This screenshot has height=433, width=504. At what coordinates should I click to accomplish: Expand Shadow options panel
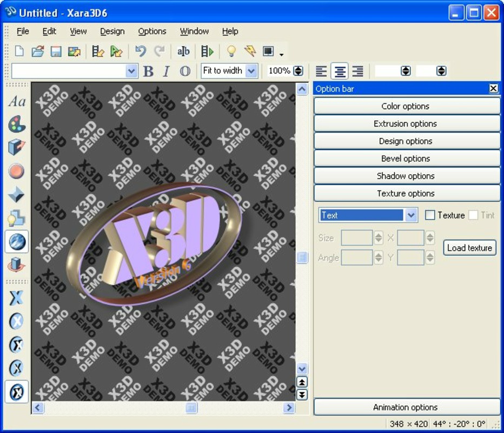(x=407, y=176)
